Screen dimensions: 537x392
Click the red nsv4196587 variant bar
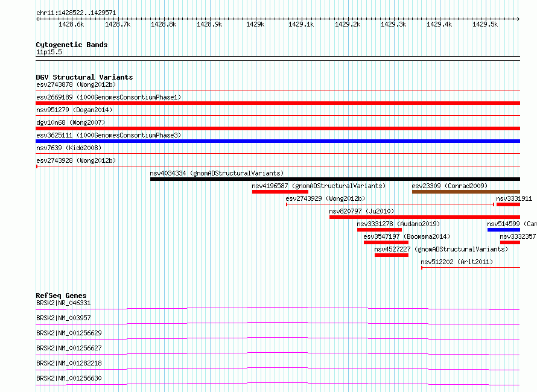click(280, 192)
